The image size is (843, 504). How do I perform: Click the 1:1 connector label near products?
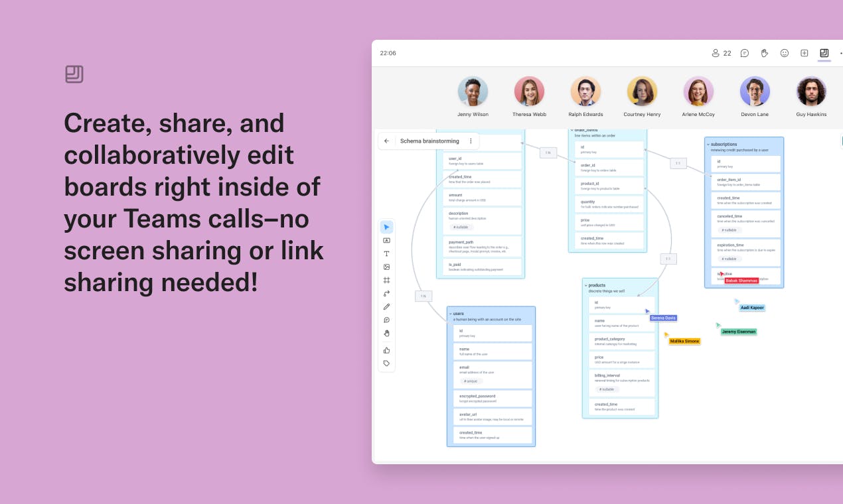(x=668, y=259)
